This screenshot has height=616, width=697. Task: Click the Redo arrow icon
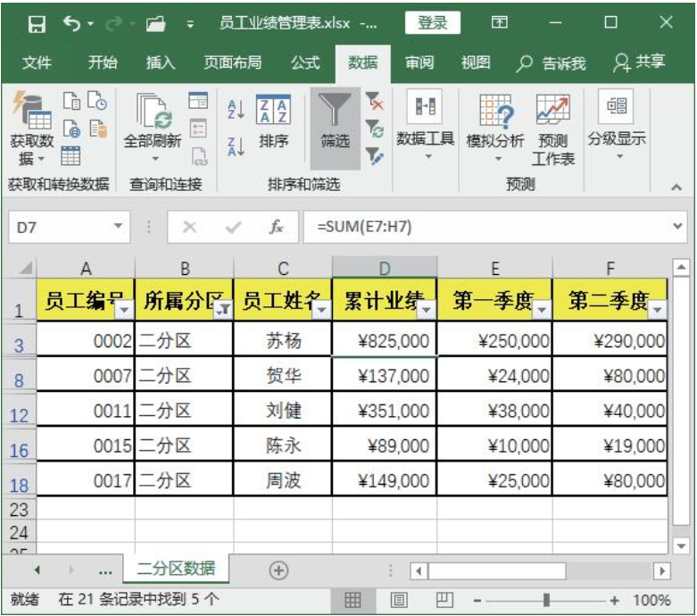tap(114, 23)
